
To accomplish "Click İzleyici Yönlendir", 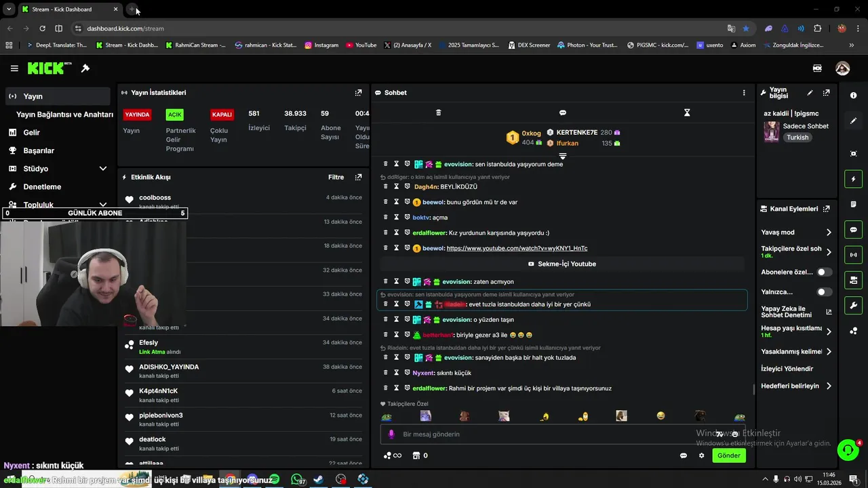I will 787,369.
